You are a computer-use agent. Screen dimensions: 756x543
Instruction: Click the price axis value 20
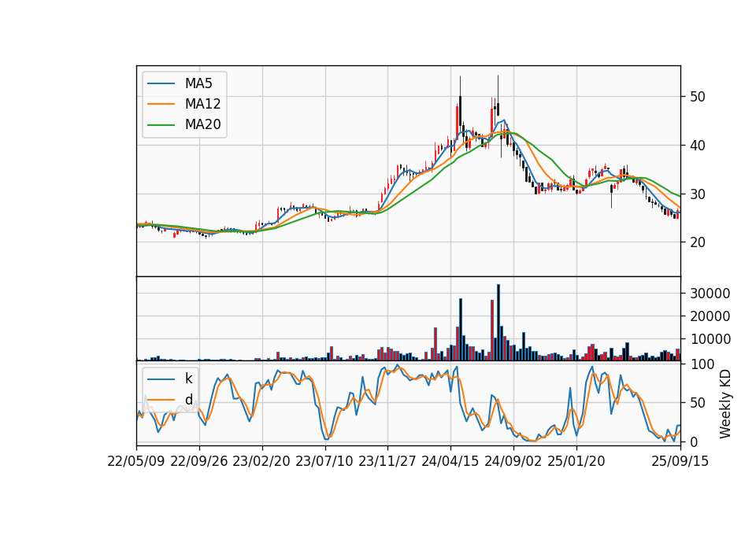click(698, 242)
